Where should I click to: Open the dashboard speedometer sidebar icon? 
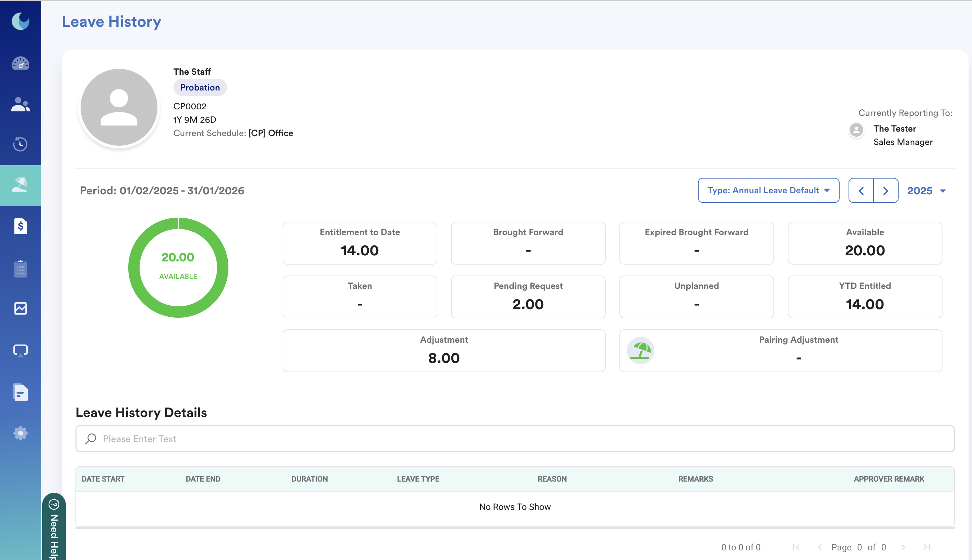click(20, 63)
